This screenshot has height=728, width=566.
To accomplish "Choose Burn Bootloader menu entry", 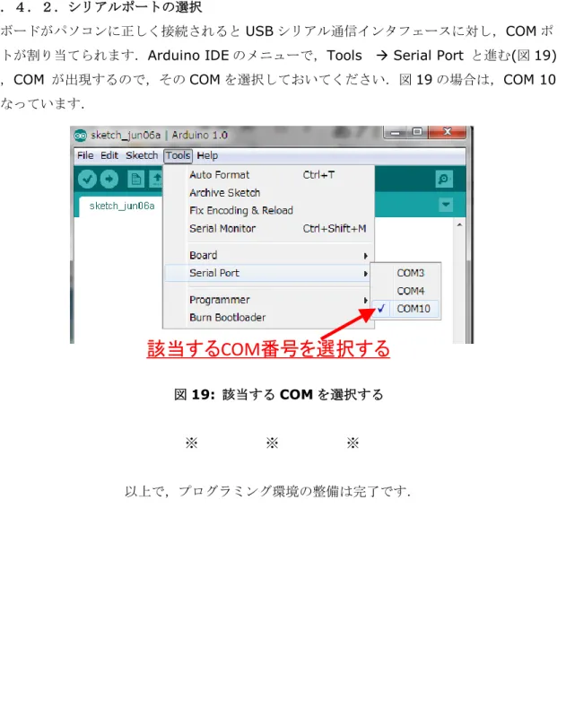I will coord(268,318).
